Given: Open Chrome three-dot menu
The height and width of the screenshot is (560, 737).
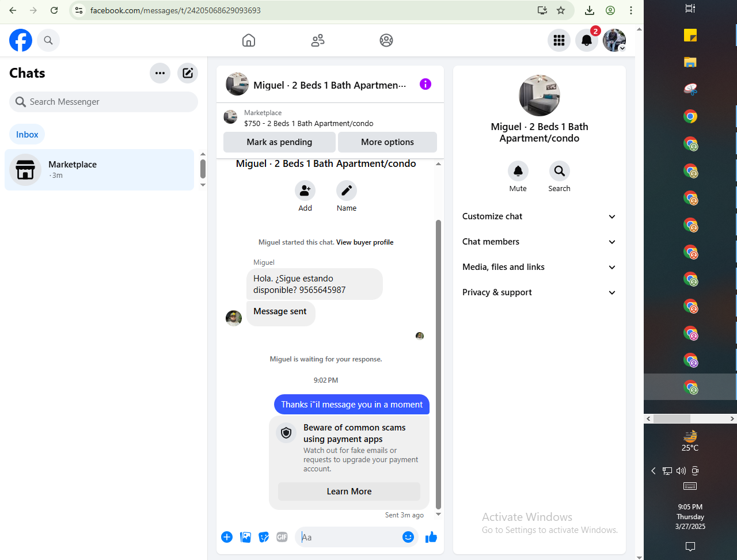Looking at the screenshot, I should pos(631,10).
